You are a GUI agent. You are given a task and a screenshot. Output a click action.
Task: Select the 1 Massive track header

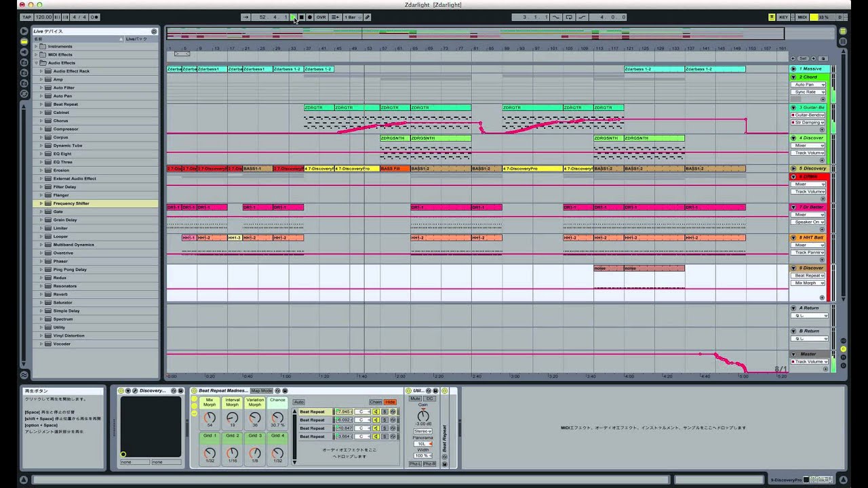tap(810, 68)
